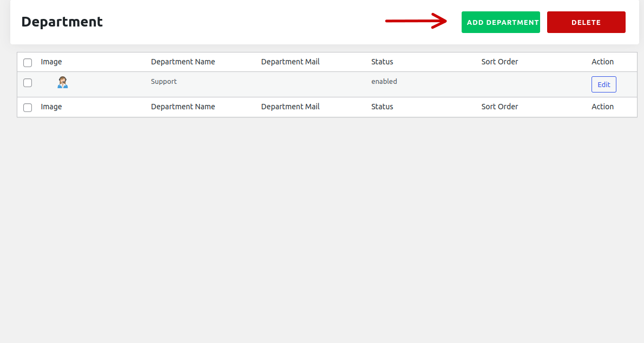Check the Support row checkbox
The image size is (644, 343).
coord(28,83)
